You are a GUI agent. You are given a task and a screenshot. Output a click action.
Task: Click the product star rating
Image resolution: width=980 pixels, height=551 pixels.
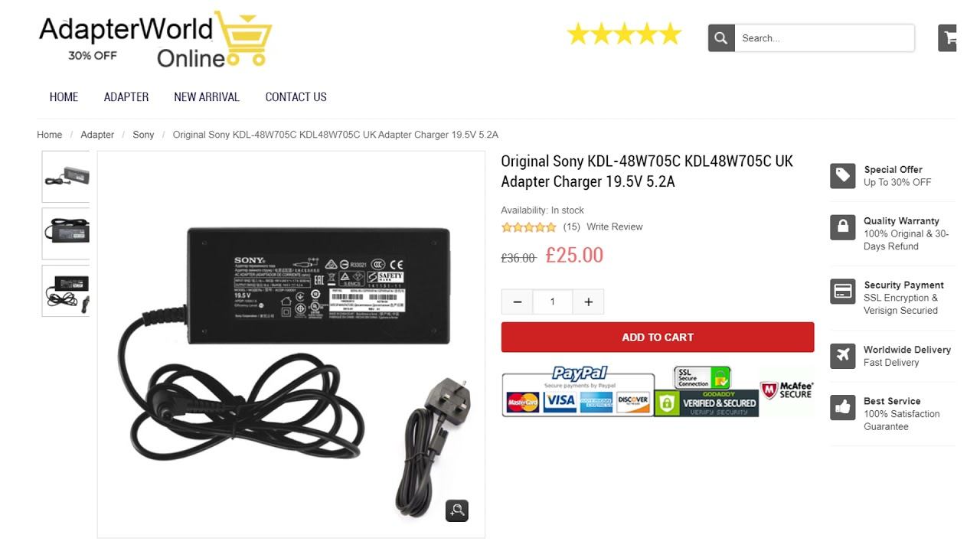(x=529, y=227)
